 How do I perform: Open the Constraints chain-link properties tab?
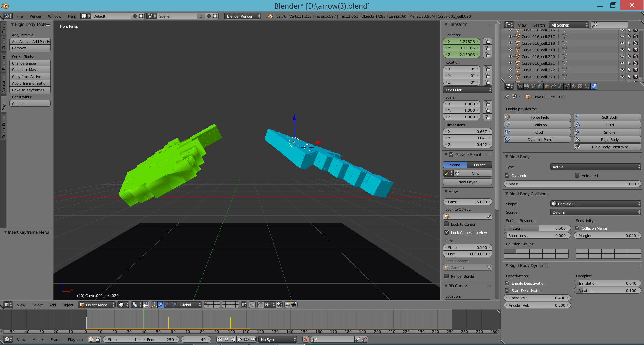tap(553, 86)
